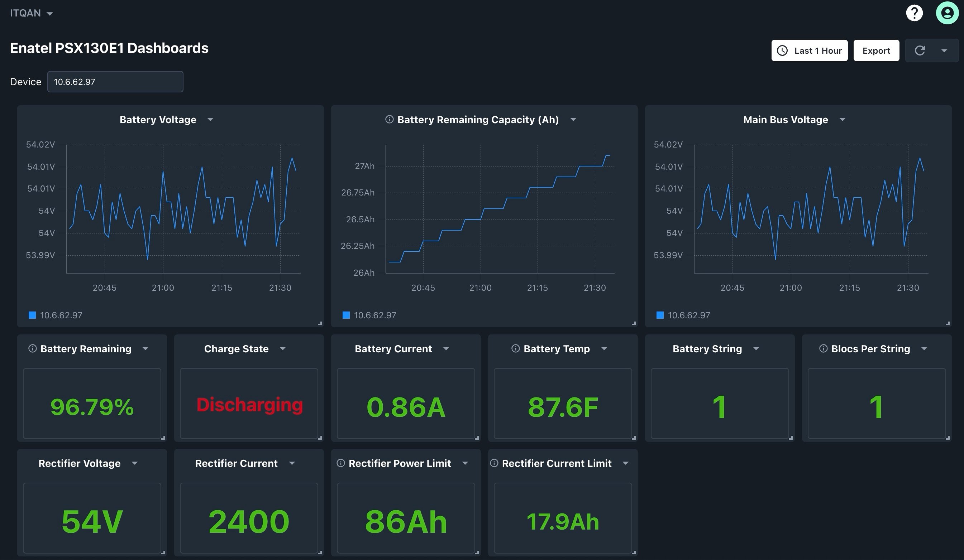
Task: Expand the refresh interval dropdown arrow
Action: click(x=944, y=50)
